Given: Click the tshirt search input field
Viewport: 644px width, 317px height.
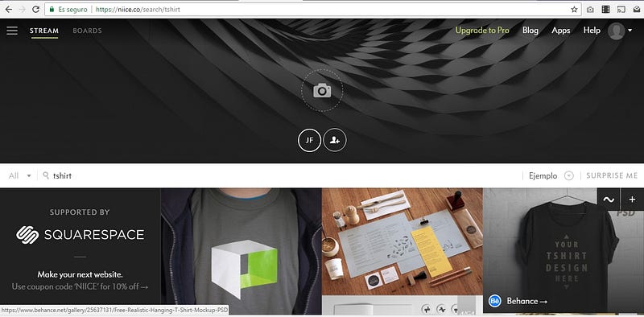Looking at the screenshot, I should tap(279, 175).
